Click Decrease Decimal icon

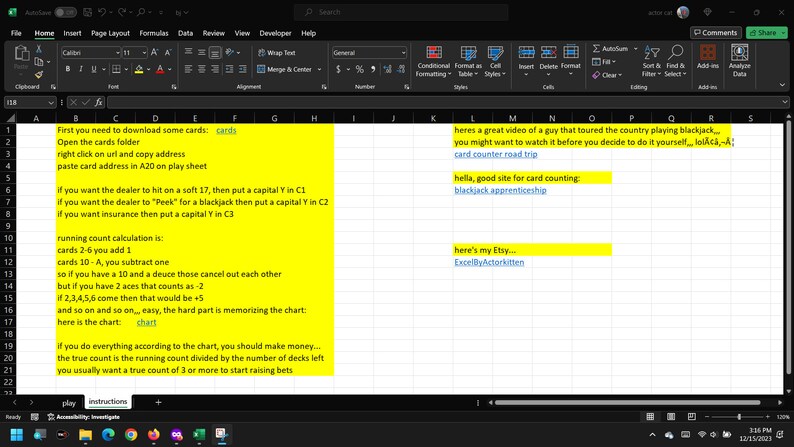tap(401, 69)
